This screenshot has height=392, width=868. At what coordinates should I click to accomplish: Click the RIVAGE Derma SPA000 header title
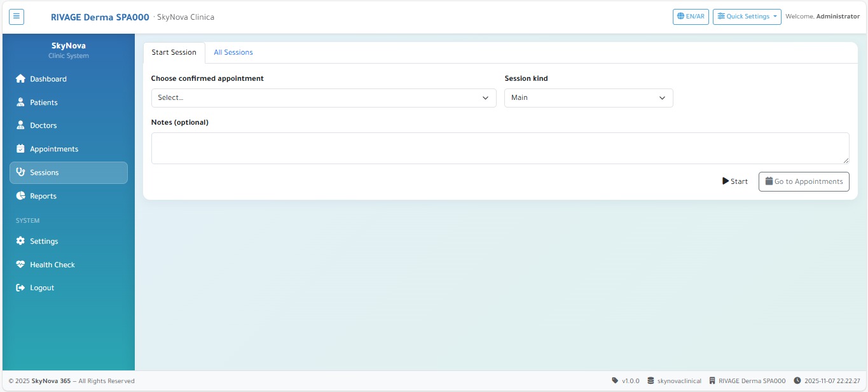pyautogui.click(x=100, y=17)
